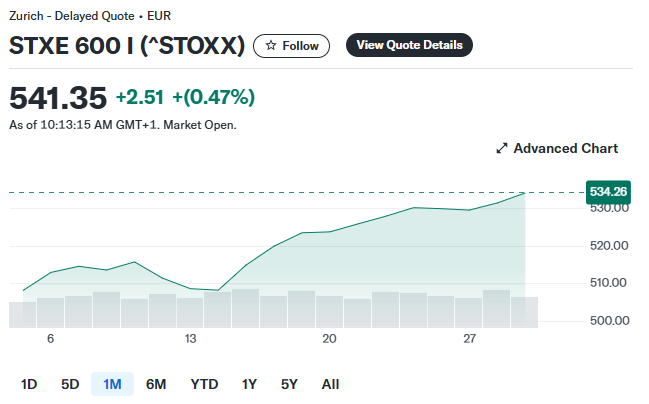Open View Quote Details
This screenshot has height=404, width=649.
pyautogui.click(x=409, y=45)
